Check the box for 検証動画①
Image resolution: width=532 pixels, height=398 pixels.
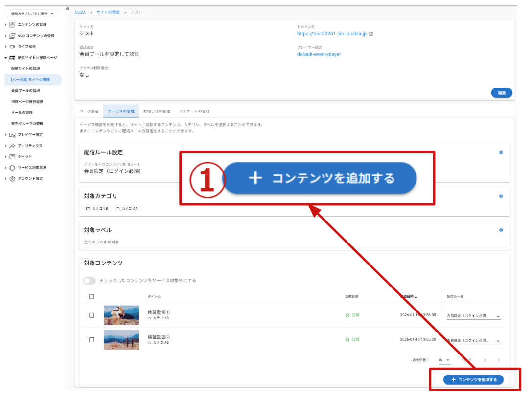click(x=92, y=315)
